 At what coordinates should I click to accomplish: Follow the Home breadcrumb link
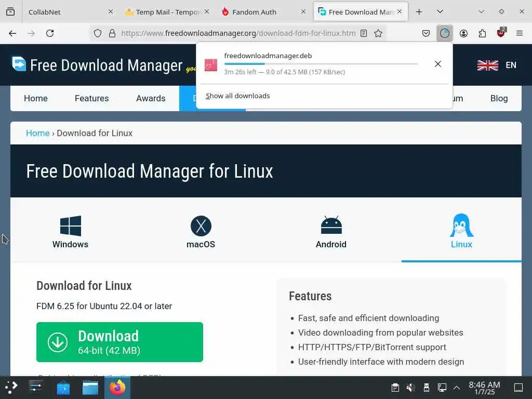[37, 133]
